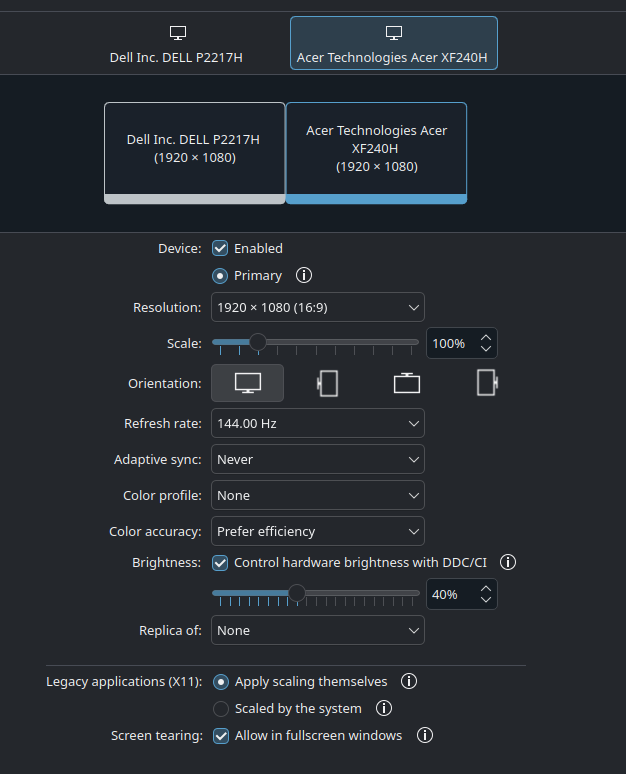Toggle Allow in fullscreen windows checkbox
626x774 pixels.
tap(221, 736)
